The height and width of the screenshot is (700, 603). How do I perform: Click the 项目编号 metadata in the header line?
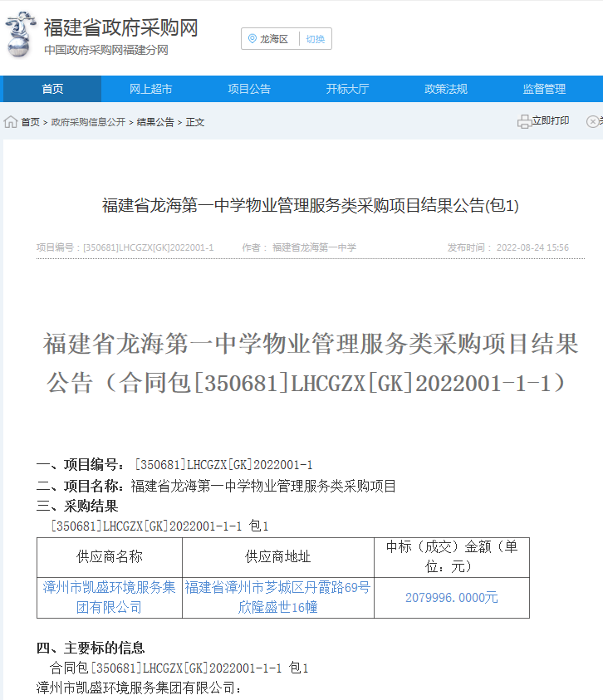point(125,247)
